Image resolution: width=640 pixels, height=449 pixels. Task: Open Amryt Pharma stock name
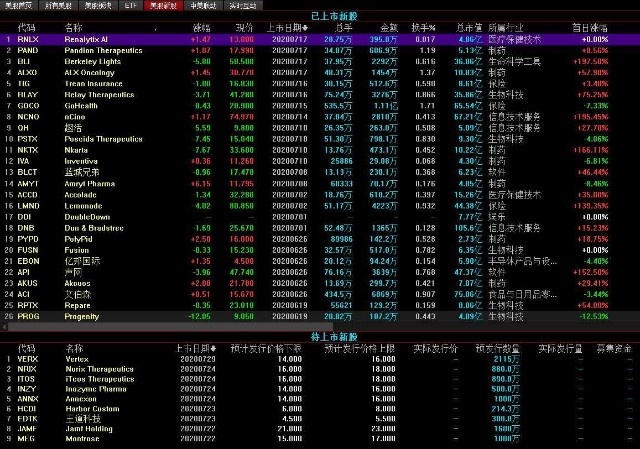tap(89, 184)
